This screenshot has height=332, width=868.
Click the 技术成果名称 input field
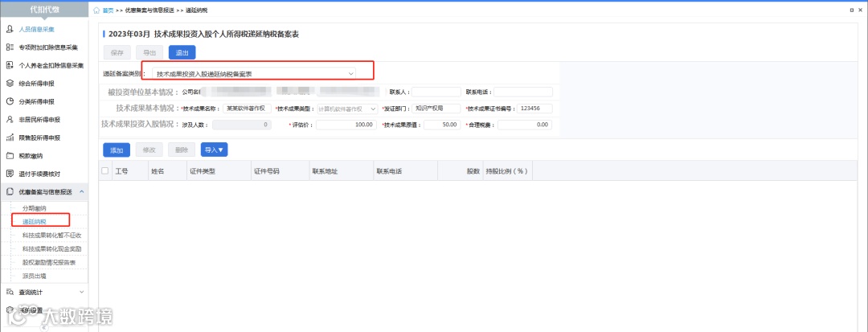(247, 109)
